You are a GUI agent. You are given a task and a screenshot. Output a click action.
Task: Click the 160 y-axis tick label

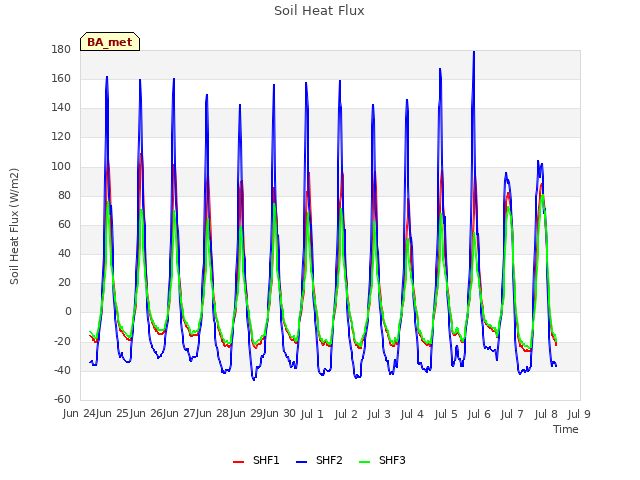(x=61, y=79)
